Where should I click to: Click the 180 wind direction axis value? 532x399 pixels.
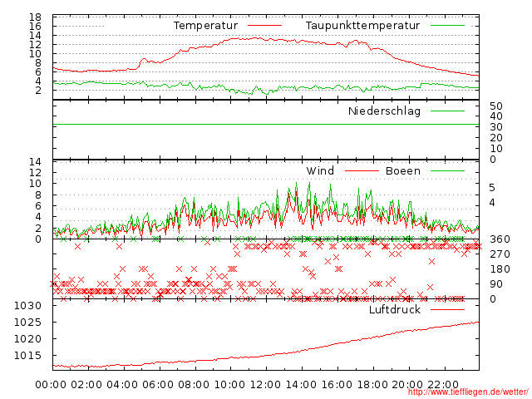coord(500,269)
